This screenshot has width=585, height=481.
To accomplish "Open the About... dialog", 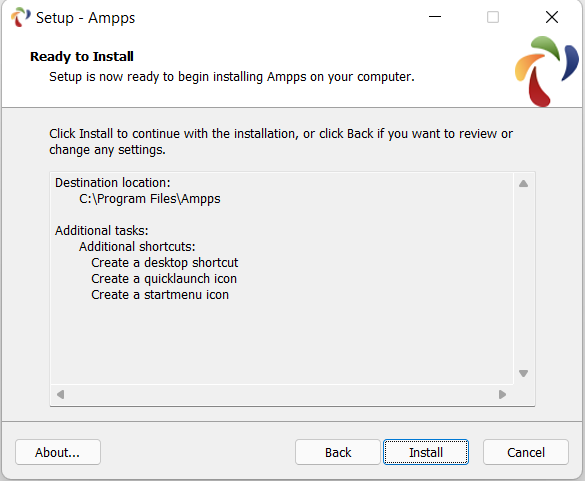I will (x=58, y=452).
